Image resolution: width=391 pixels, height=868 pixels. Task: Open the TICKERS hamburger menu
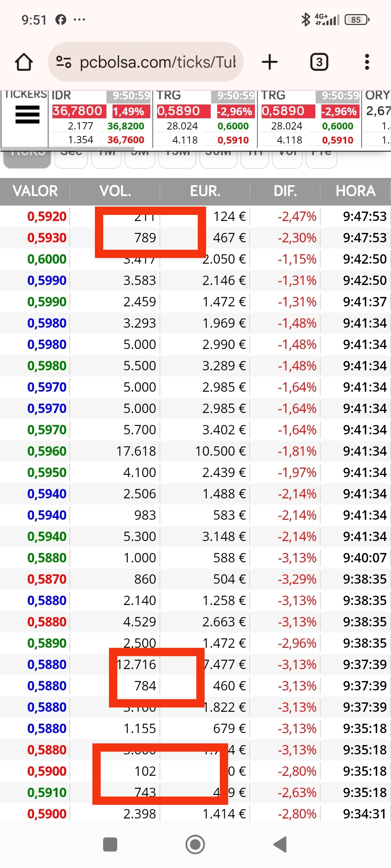pyautogui.click(x=28, y=115)
